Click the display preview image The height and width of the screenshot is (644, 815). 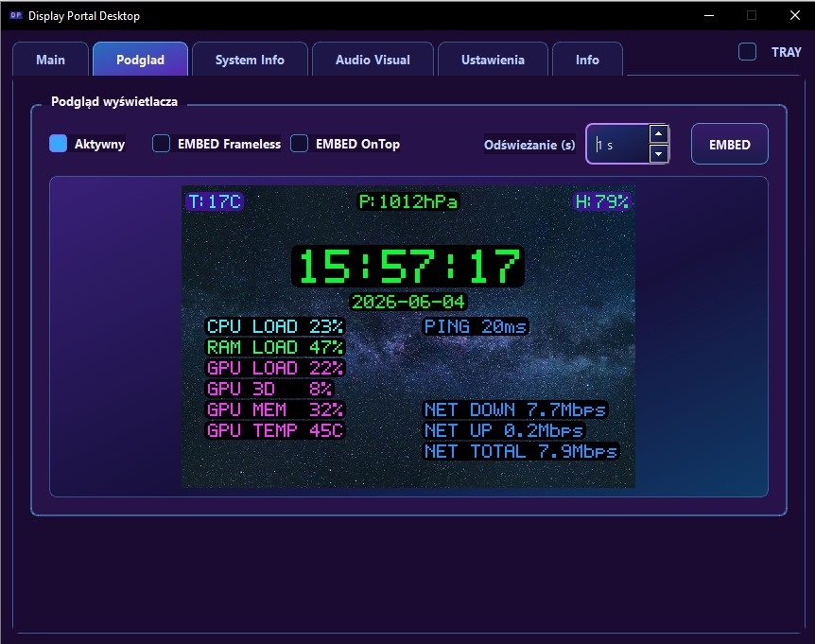click(x=408, y=337)
